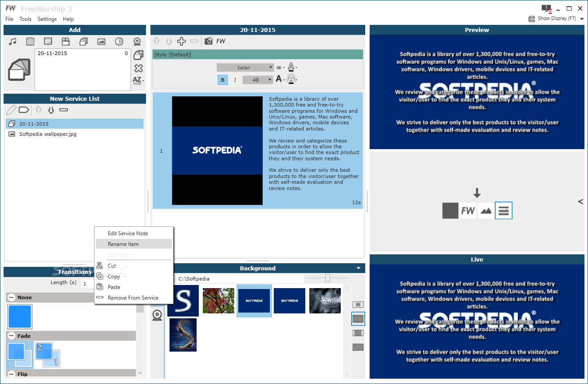Select Paste in context menu

pyautogui.click(x=134, y=287)
